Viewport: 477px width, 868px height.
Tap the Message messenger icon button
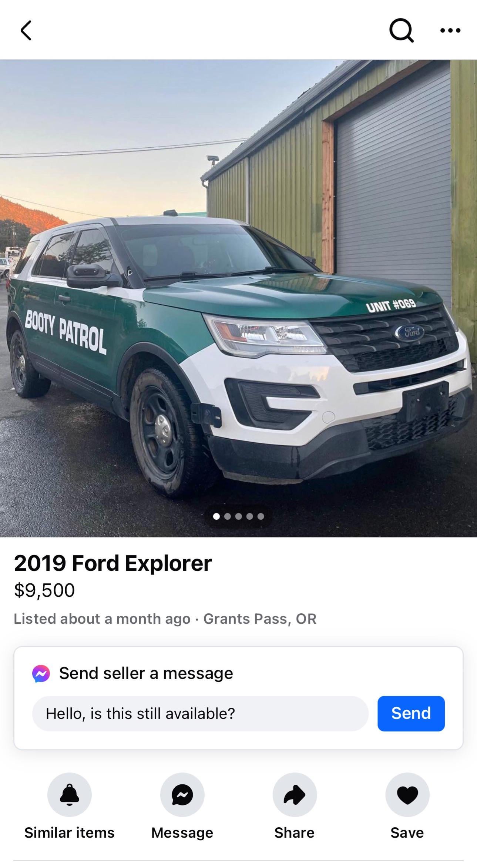(x=182, y=794)
